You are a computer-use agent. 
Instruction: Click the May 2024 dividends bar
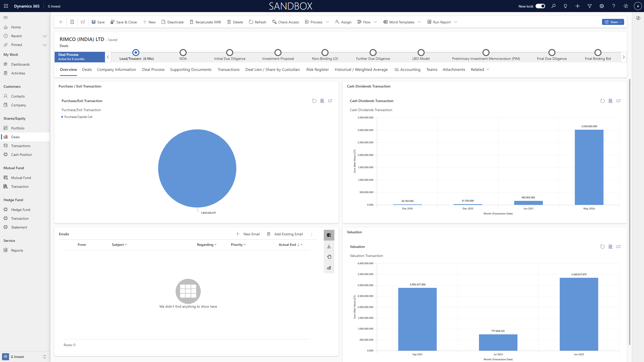[x=589, y=167]
